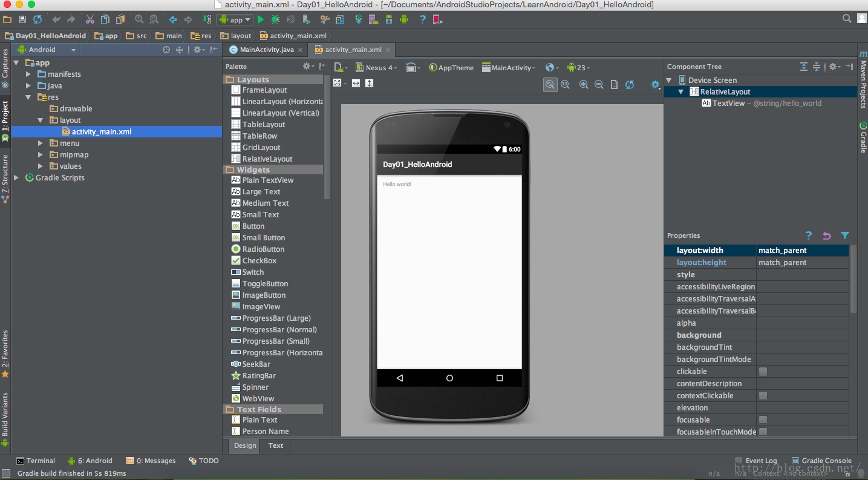Enable the clickable property checkbox
The height and width of the screenshot is (480, 868).
pyautogui.click(x=763, y=372)
